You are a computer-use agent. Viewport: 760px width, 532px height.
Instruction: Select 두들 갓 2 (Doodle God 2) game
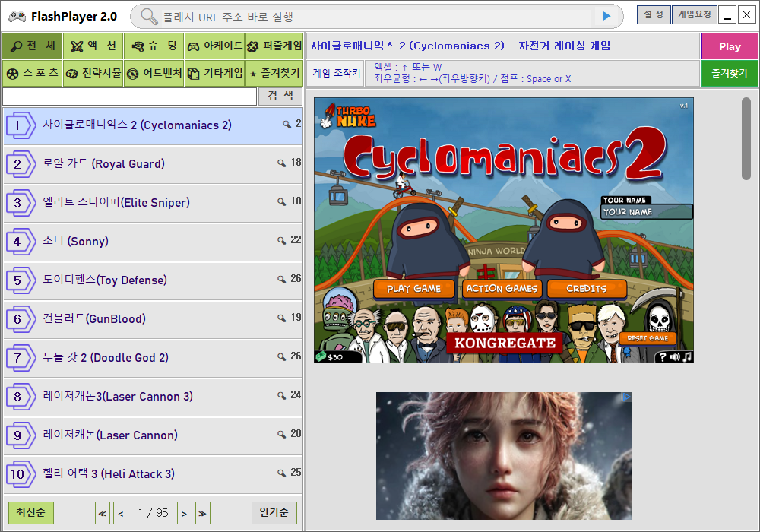(153, 359)
